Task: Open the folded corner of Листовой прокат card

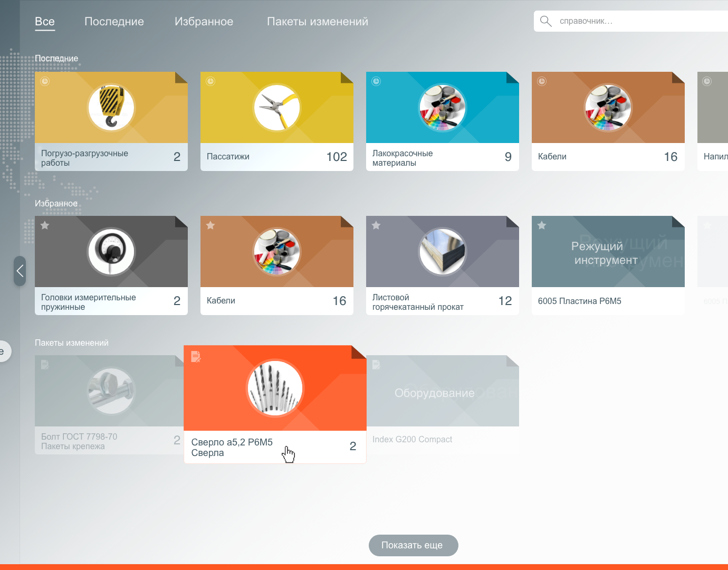Action: coord(512,222)
